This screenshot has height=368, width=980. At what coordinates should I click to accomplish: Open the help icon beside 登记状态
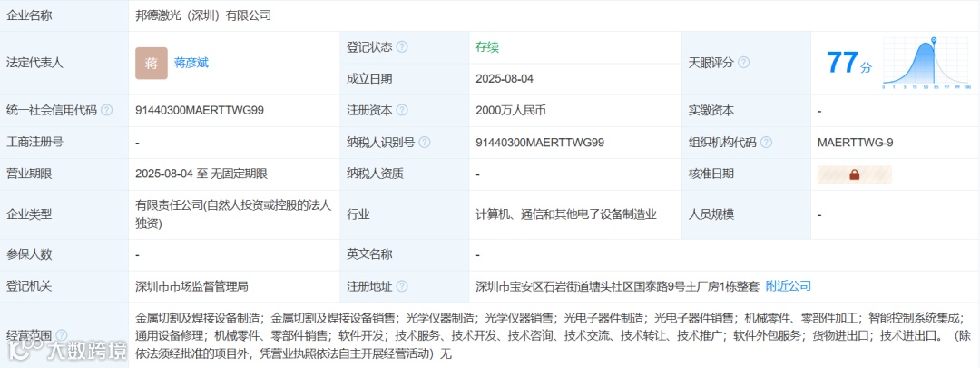402,47
